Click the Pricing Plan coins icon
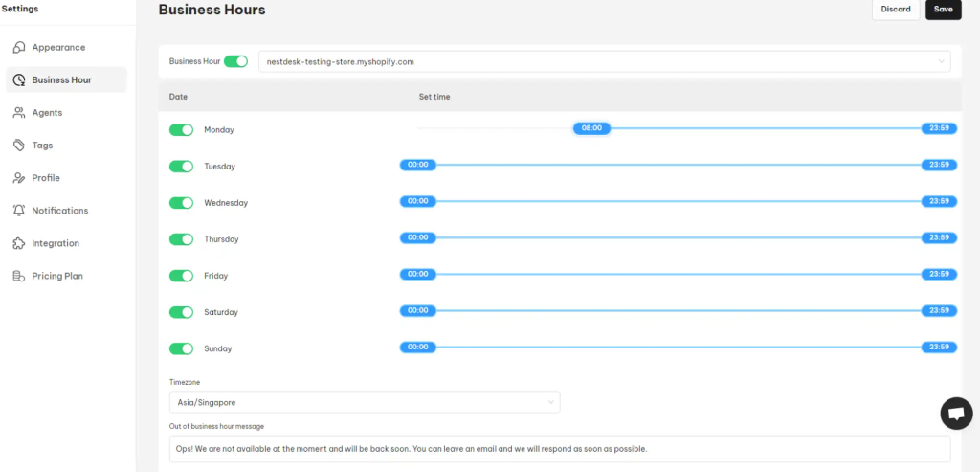This screenshot has height=472, width=980. coord(19,276)
